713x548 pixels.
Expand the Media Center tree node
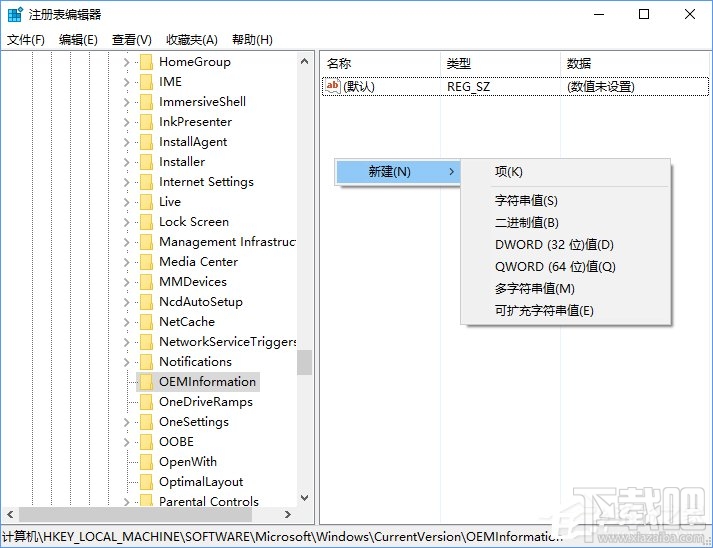tap(126, 262)
